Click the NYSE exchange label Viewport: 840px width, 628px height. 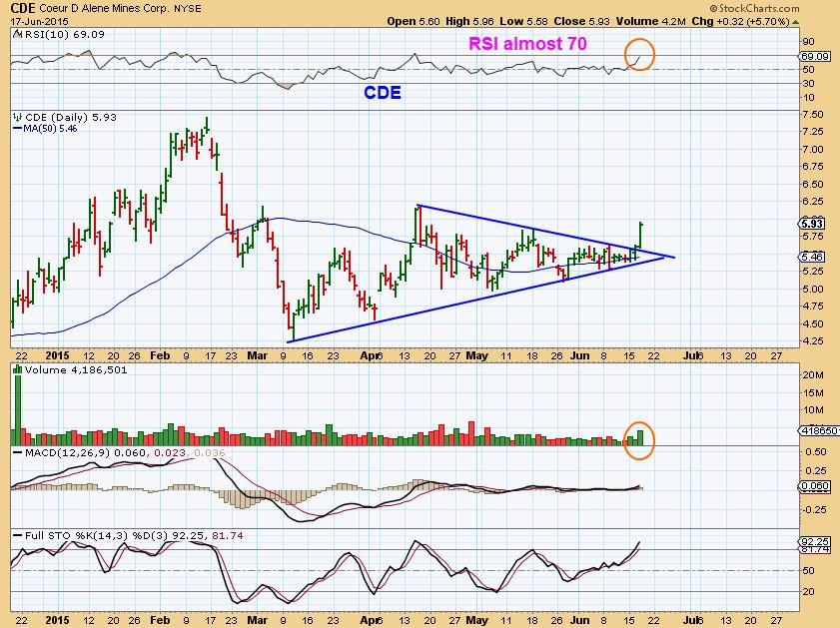(187, 9)
